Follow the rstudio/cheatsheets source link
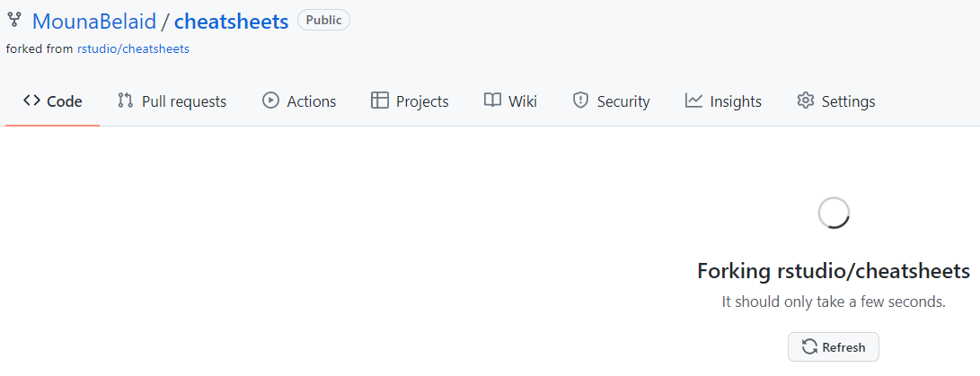 point(133,48)
